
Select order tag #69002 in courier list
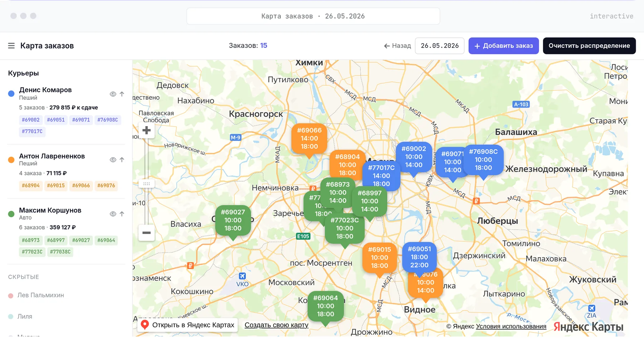click(31, 120)
